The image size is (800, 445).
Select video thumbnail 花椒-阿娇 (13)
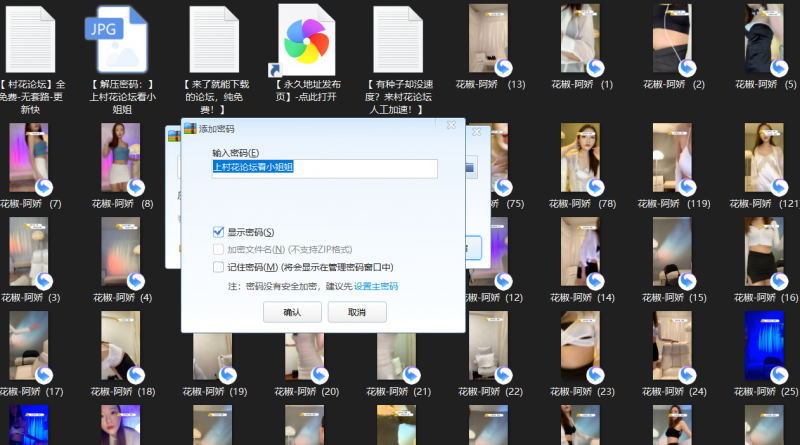490,38
